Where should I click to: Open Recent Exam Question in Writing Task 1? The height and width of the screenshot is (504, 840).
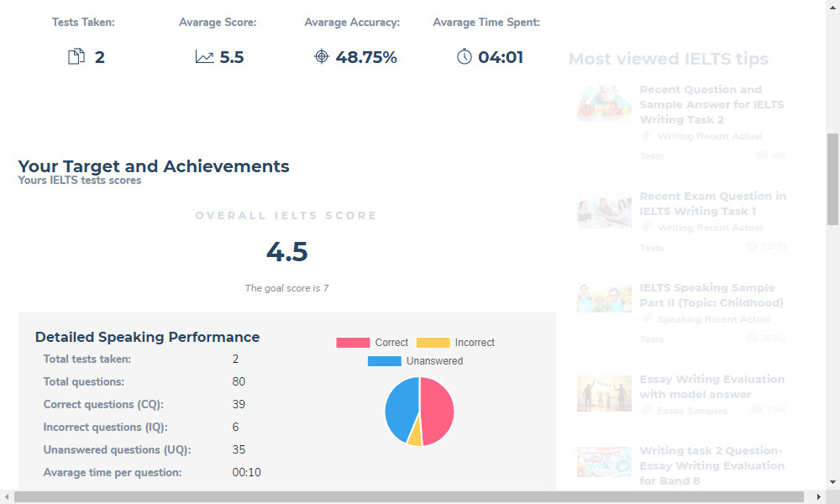(712, 203)
